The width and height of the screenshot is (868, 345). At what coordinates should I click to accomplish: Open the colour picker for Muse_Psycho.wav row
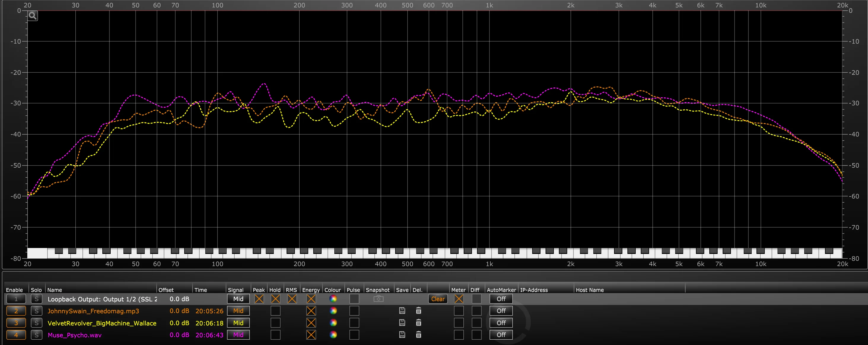(x=333, y=335)
